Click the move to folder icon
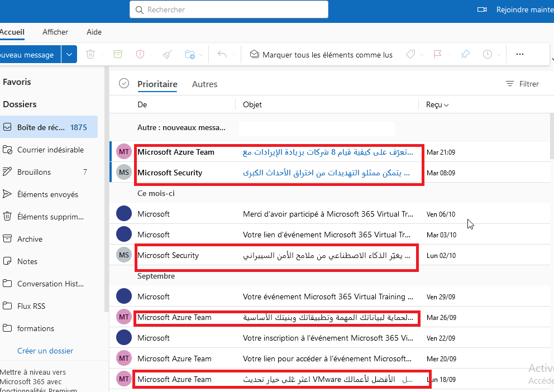Screen dimensions: 554x392 (x=190, y=54)
